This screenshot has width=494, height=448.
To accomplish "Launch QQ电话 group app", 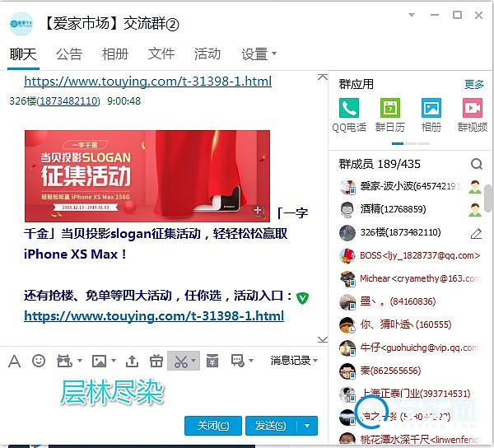I will coord(349,115).
